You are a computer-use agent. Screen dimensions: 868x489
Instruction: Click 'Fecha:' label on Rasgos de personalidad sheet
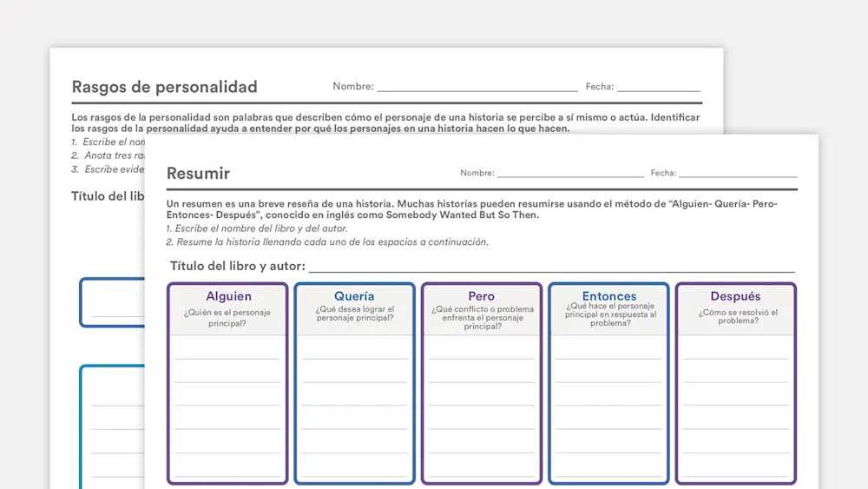pyautogui.click(x=600, y=86)
